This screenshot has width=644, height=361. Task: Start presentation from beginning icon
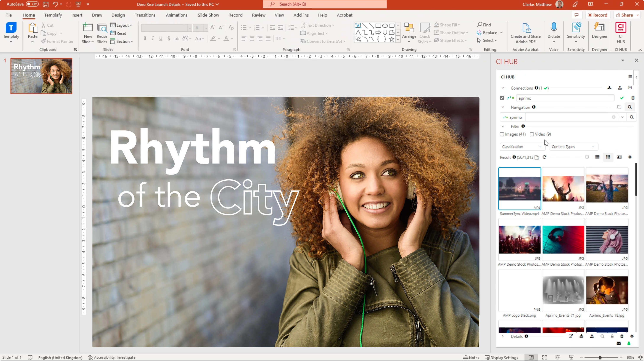click(78, 4)
